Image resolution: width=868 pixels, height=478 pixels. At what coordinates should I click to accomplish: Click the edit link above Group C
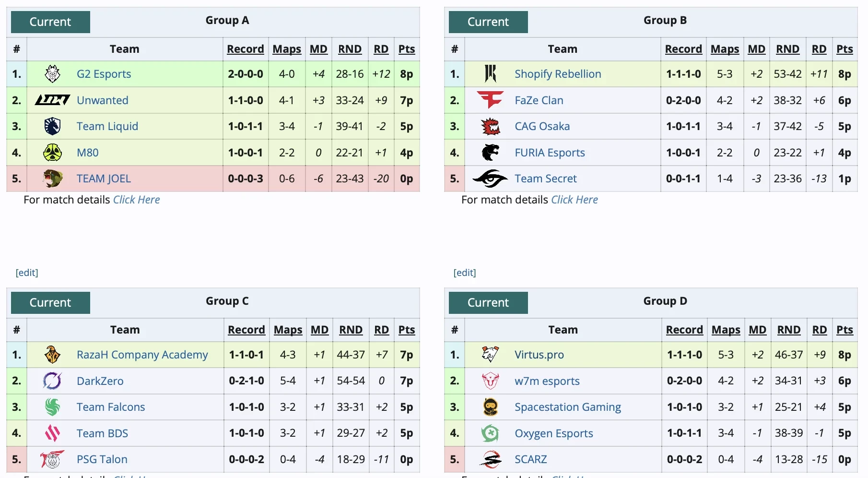point(27,273)
